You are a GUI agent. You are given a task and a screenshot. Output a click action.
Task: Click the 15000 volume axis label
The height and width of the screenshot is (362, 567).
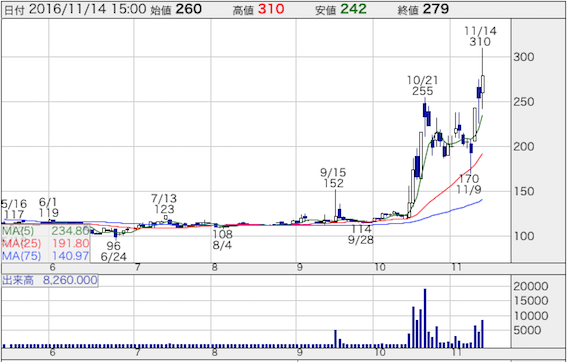[531, 301]
